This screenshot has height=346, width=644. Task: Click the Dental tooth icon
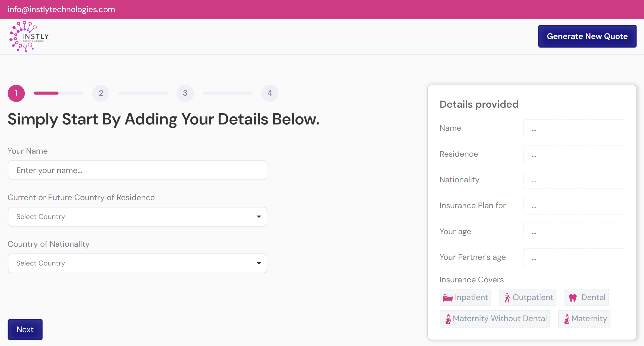tap(573, 298)
